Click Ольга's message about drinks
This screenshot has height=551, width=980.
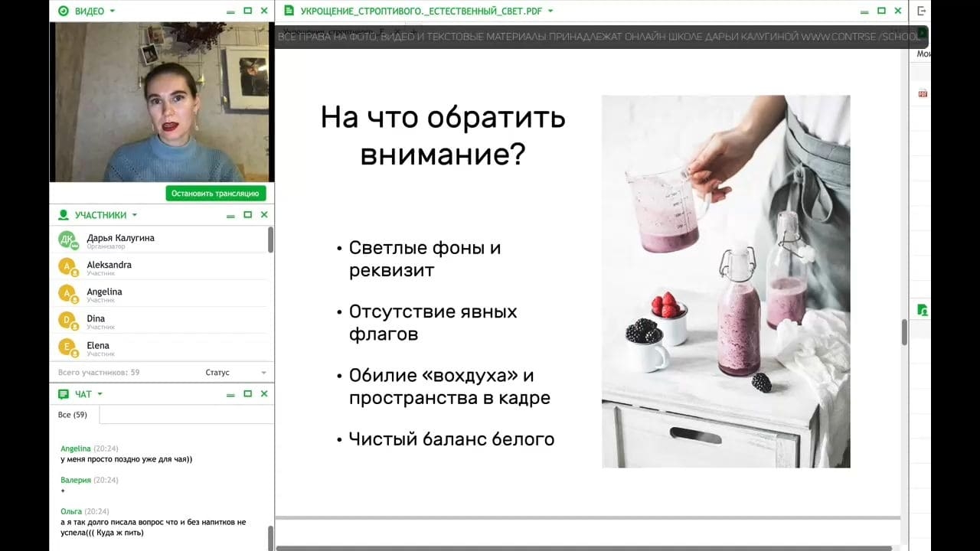(153, 527)
